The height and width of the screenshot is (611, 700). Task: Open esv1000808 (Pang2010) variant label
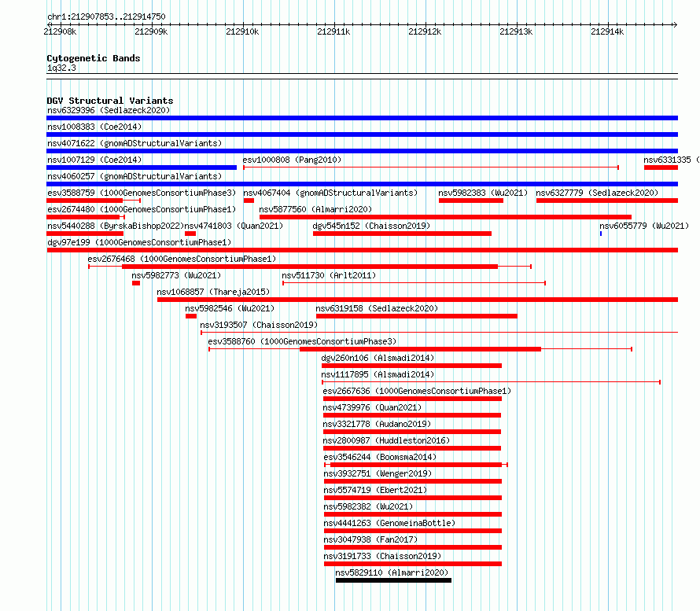point(292,160)
